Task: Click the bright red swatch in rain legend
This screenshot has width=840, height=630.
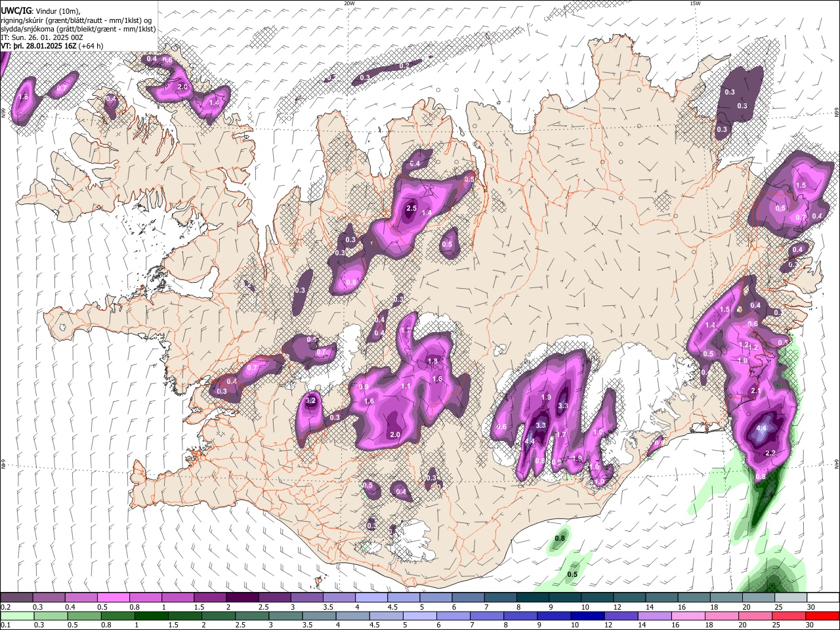Action: pos(823,616)
